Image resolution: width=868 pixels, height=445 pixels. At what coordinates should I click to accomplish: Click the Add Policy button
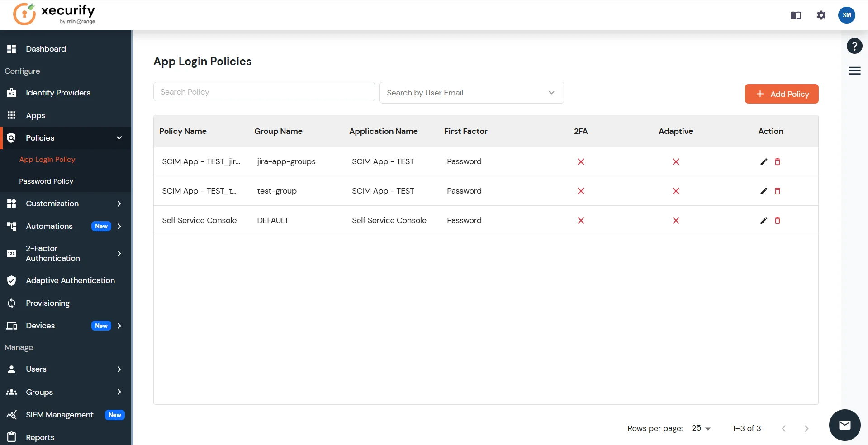coord(782,94)
